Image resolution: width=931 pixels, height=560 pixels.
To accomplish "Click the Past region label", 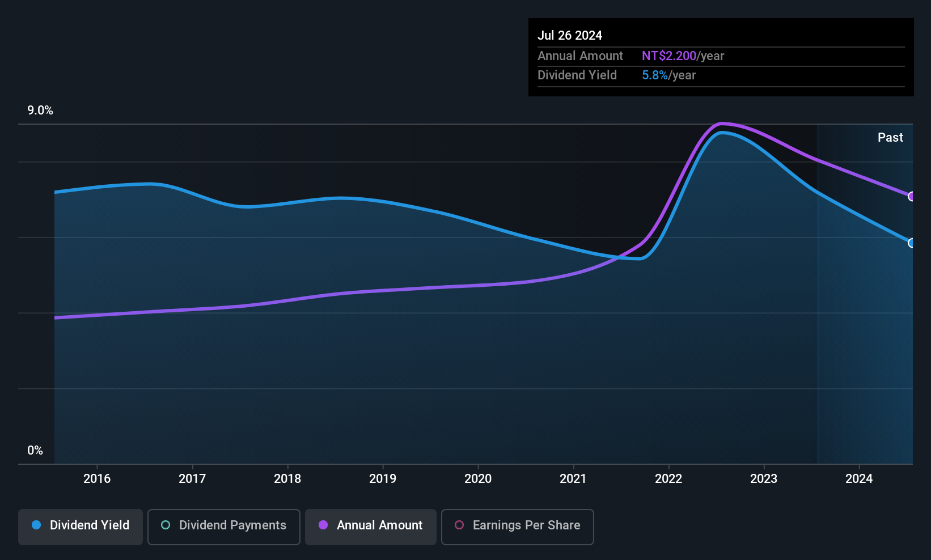I will pos(890,138).
